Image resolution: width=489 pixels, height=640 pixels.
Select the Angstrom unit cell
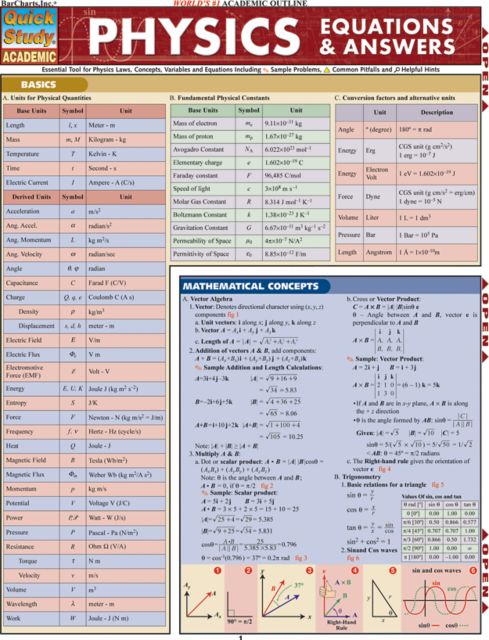tap(380, 252)
